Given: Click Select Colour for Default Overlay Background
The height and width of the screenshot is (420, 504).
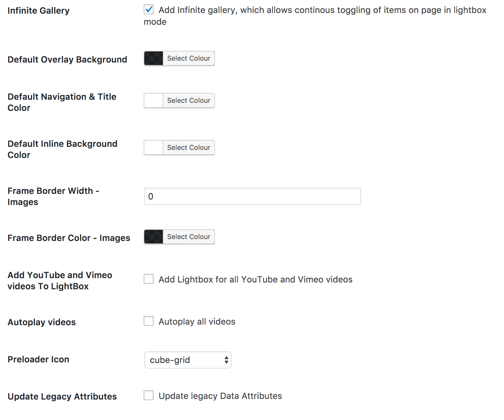Looking at the screenshot, I should 189,59.
